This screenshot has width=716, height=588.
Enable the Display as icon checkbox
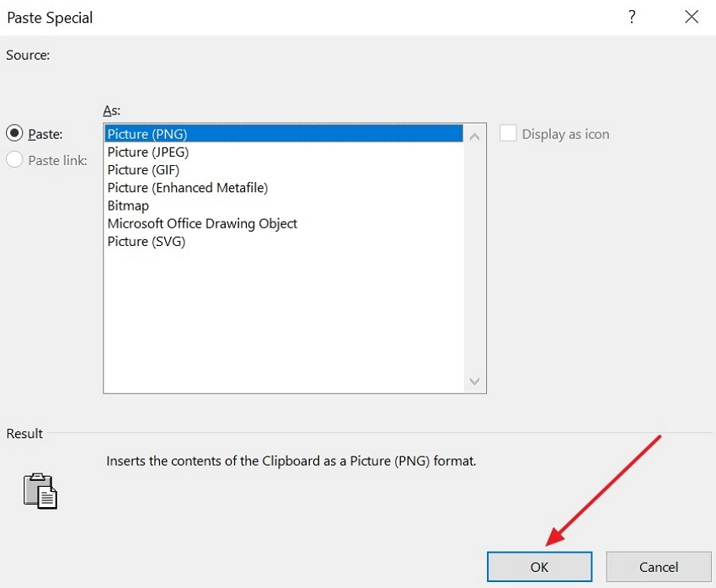click(x=509, y=133)
